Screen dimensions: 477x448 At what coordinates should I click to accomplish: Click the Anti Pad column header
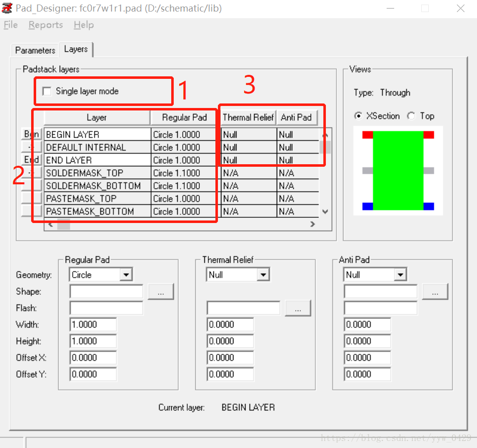296,118
